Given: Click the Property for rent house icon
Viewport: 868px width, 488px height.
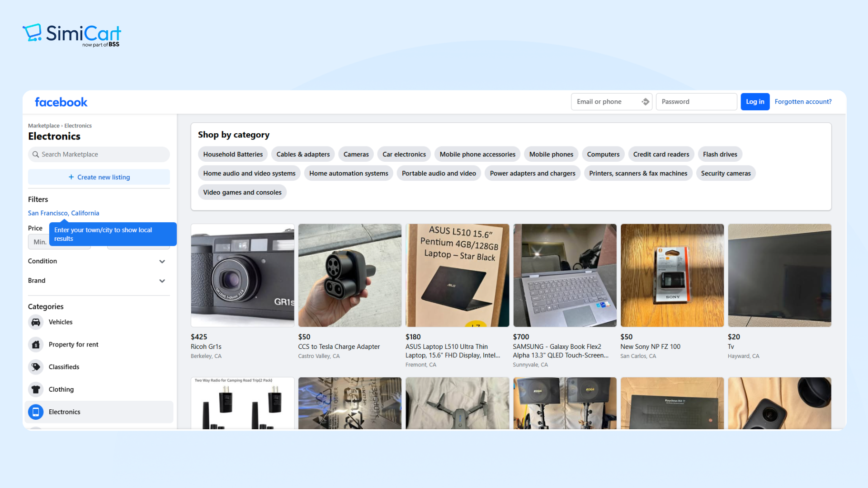Looking at the screenshot, I should pos(36,345).
